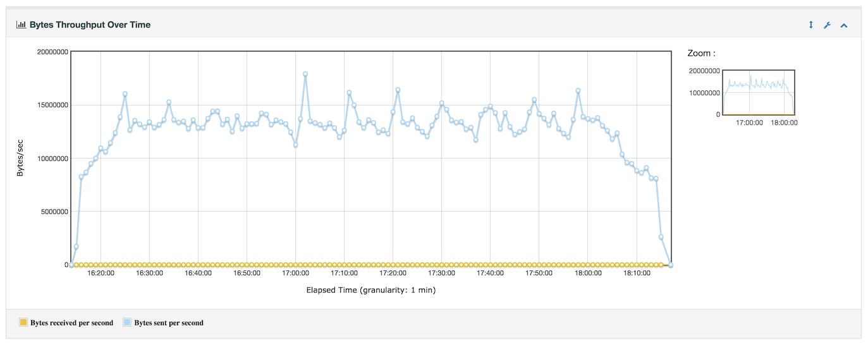Click the 'Zoom :' label above the overview
868x343 pixels.
coord(701,54)
